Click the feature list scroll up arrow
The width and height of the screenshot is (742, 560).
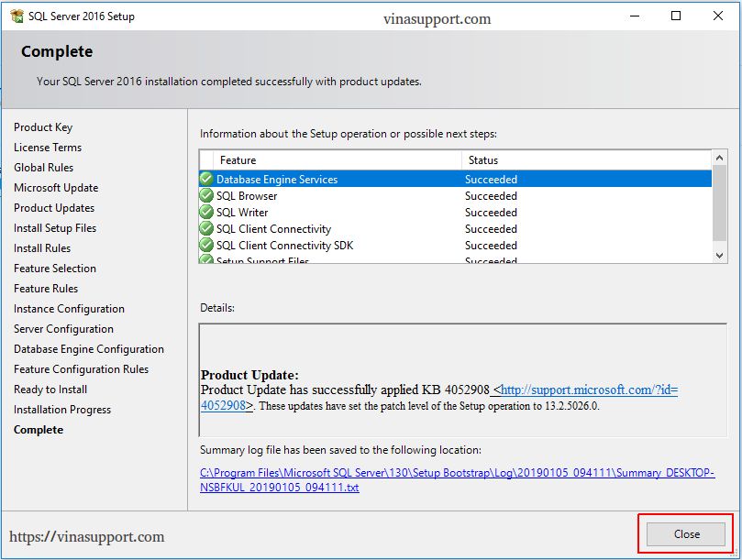pyautogui.click(x=719, y=158)
